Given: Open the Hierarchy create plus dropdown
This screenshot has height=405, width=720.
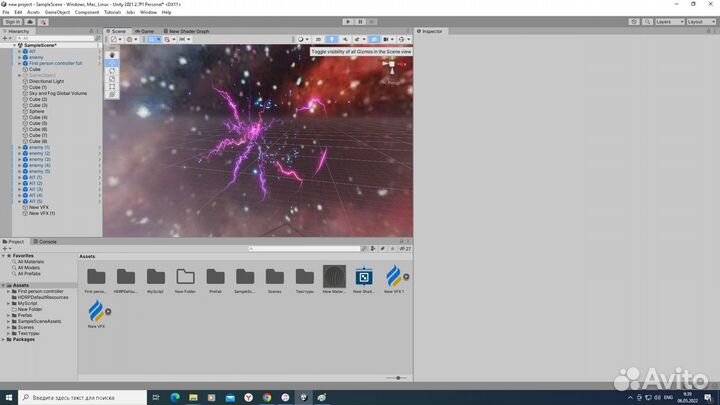Looking at the screenshot, I should tap(6, 38).
